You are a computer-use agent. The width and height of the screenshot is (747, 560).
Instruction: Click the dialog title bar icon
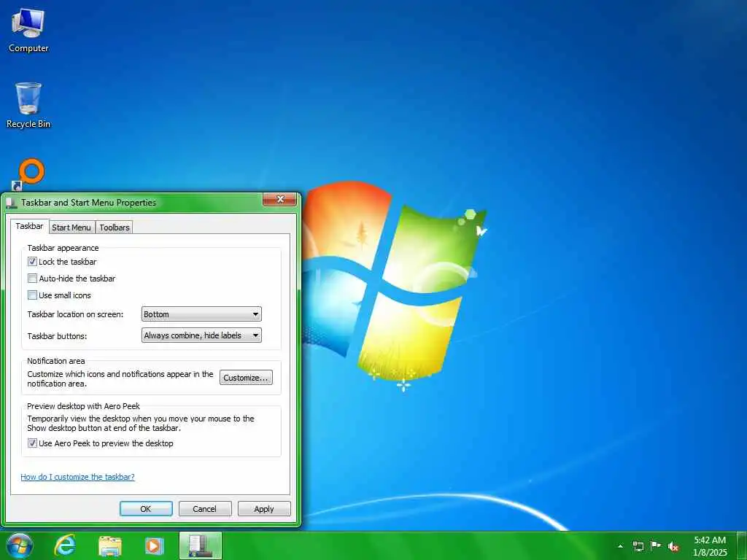(x=12, y=203)
